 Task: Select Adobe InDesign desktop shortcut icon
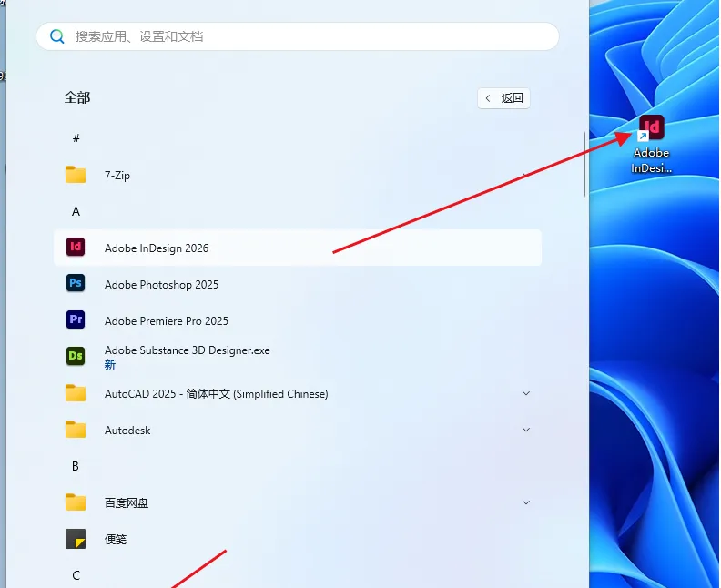(x=652, y=127)
